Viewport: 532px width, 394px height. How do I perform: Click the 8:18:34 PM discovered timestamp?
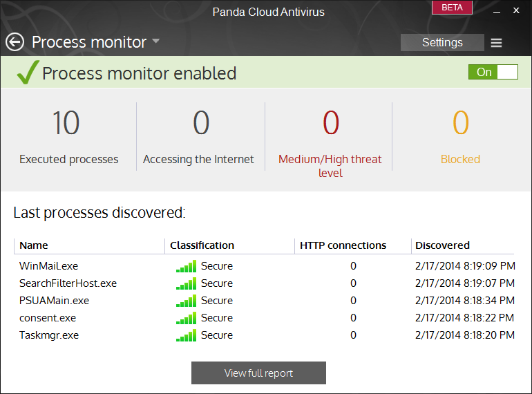pyautogui.click(x=465, y=301)
